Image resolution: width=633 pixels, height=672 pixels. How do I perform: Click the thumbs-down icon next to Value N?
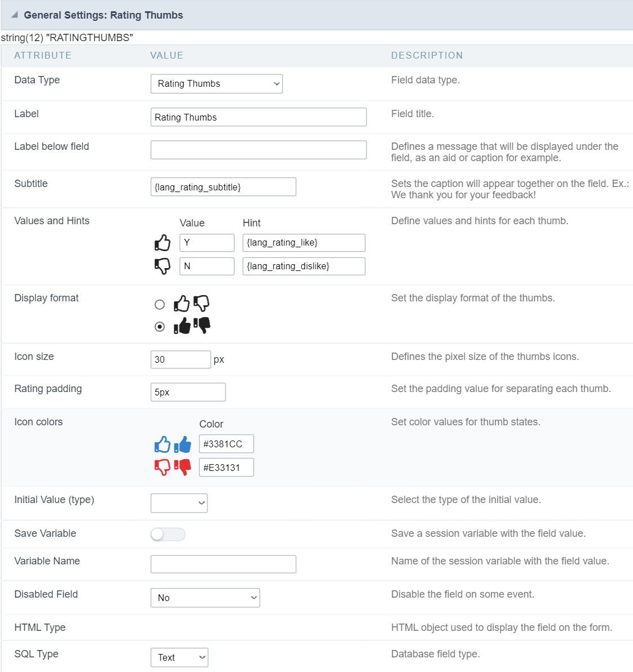pos(162,265)
